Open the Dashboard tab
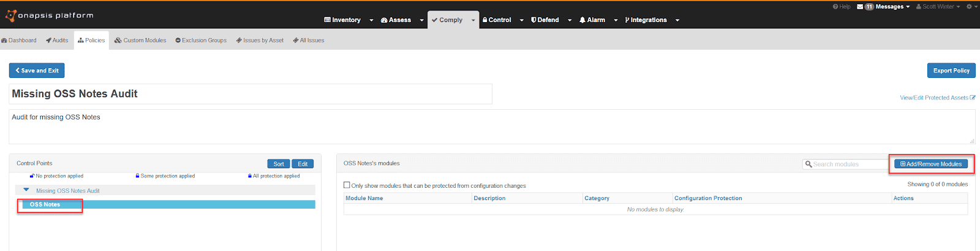980x251 pixels. (19, 41)
